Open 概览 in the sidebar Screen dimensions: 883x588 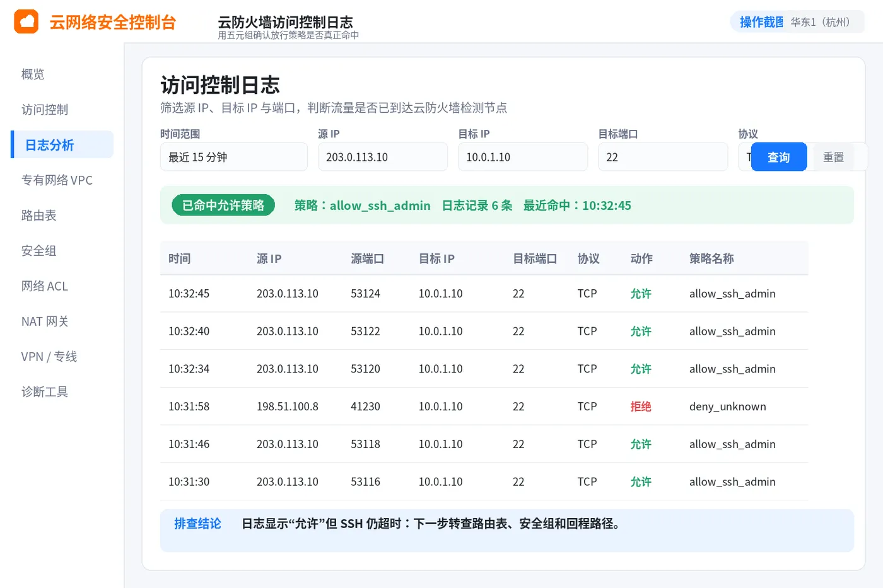pyautogui.click(x=33, y=74)
